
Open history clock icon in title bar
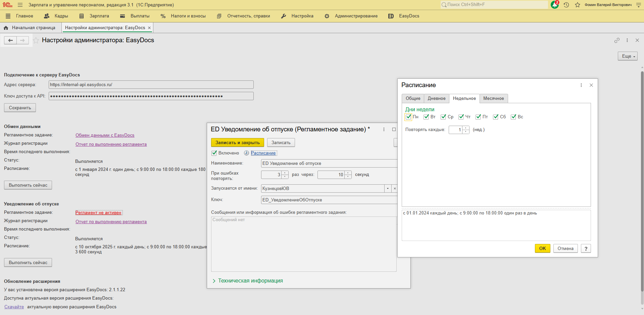coord(566,5)
